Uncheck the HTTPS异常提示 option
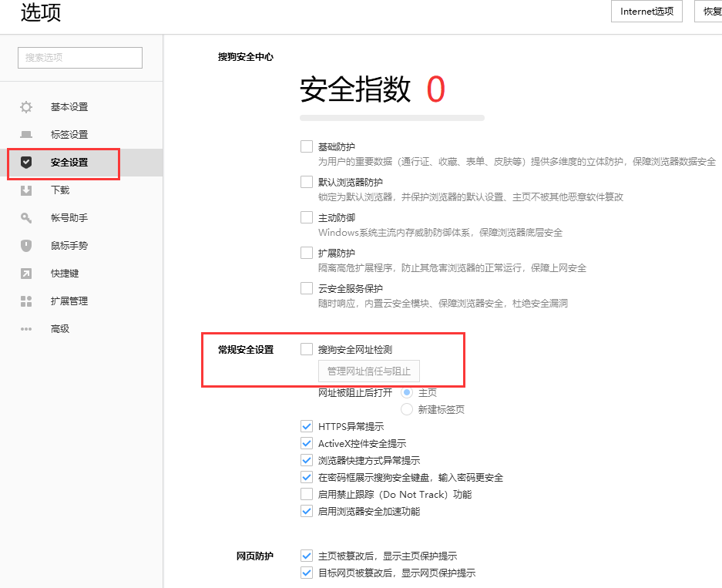Screen dimensions: 722x588 point(307,426)
